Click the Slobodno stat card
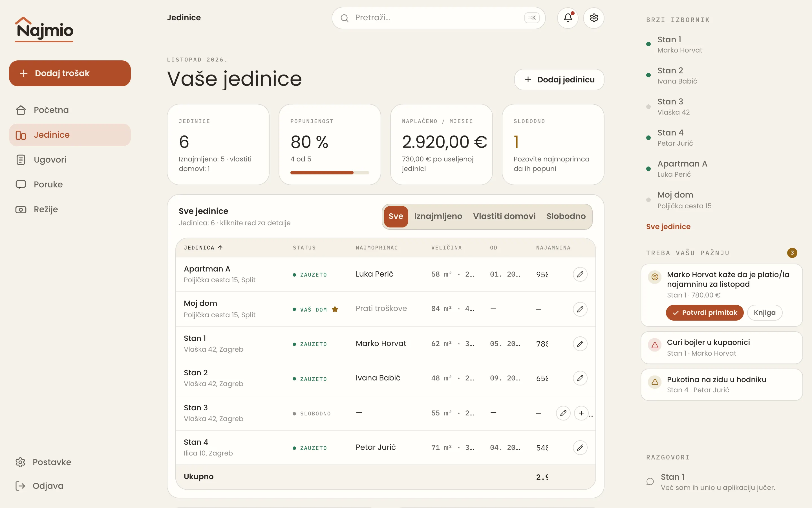 pyautogui.click(x=553, y=144)
